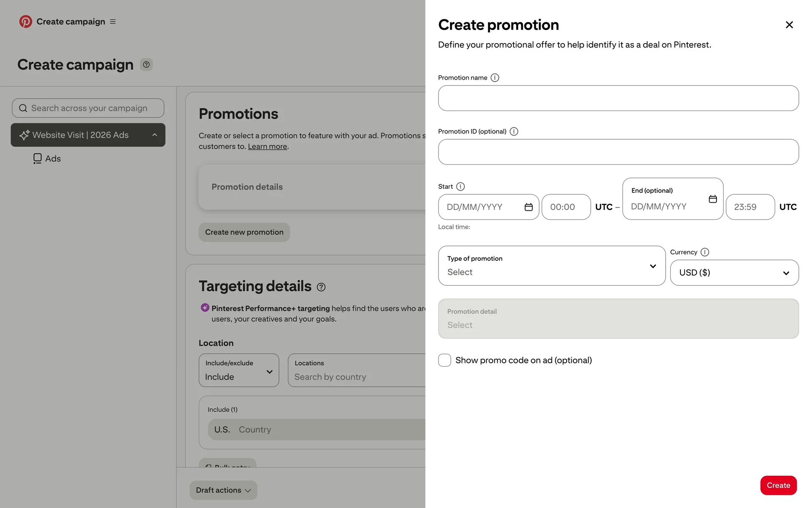Click the Promotion ID info icon

click(x=513, y=132)
